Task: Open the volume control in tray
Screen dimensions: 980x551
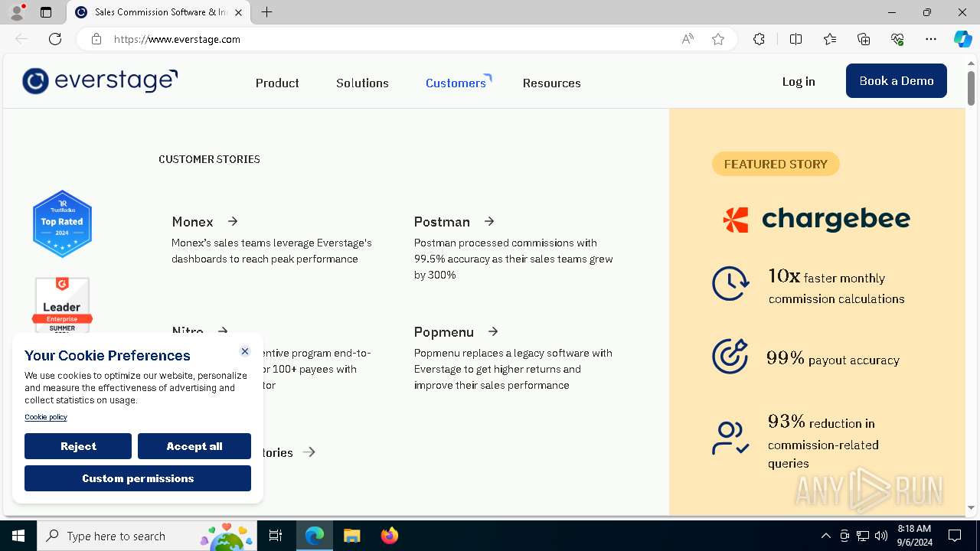Action: pos(881,536)
